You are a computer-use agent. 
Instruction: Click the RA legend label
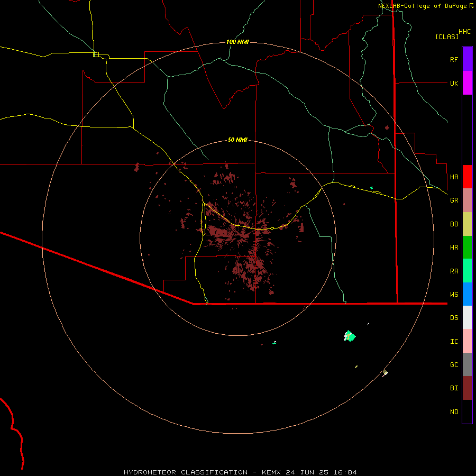click(x=454, y=271)
